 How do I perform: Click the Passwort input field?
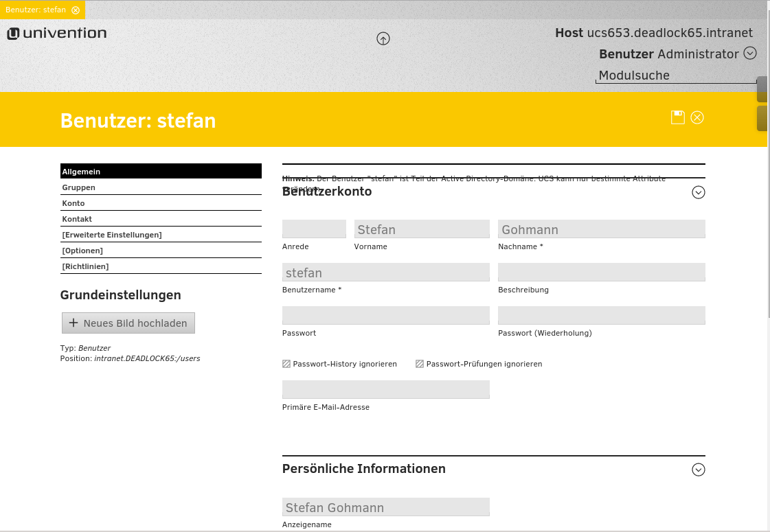coord(385,316)
